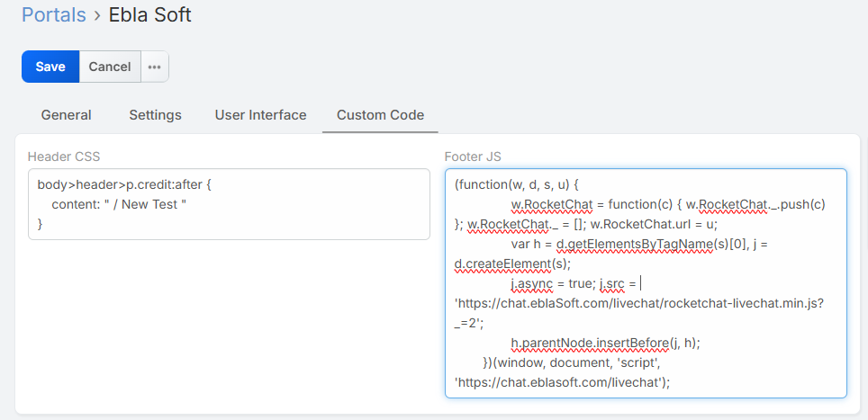Screen dimensions: 868x420
Task: Click the Footer JS field label
Action: point(473,156)
